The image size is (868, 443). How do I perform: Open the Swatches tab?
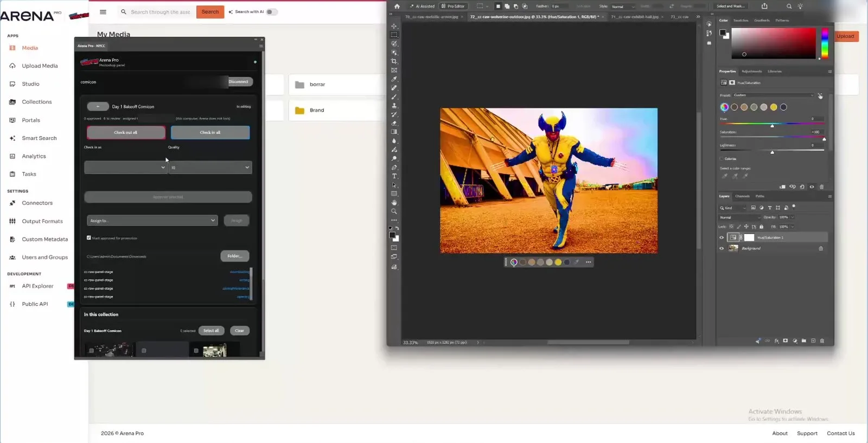coord(741,20)
